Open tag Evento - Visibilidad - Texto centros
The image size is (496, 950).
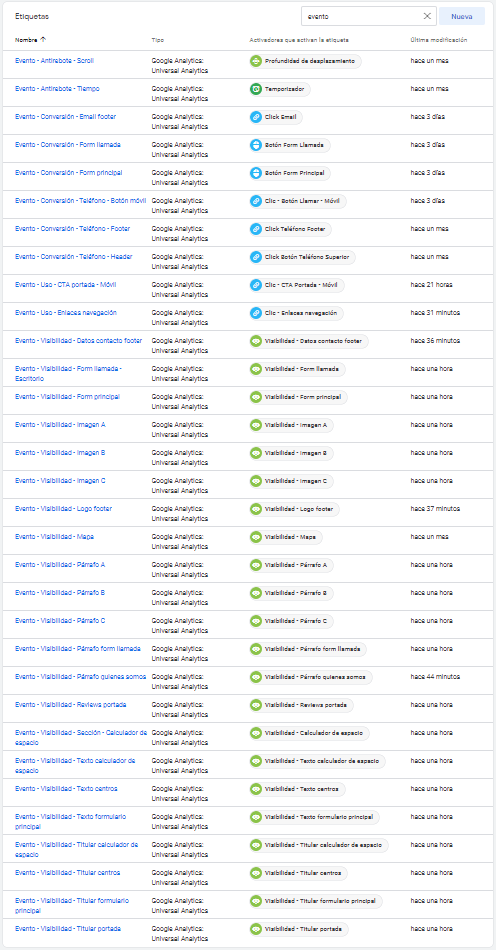67,788
